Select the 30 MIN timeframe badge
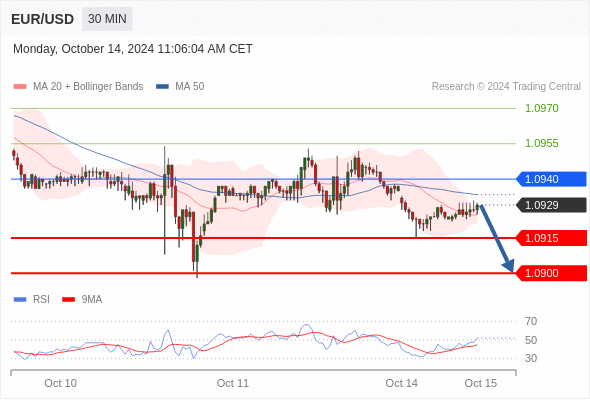590x400 pixels. pos(107,19)
